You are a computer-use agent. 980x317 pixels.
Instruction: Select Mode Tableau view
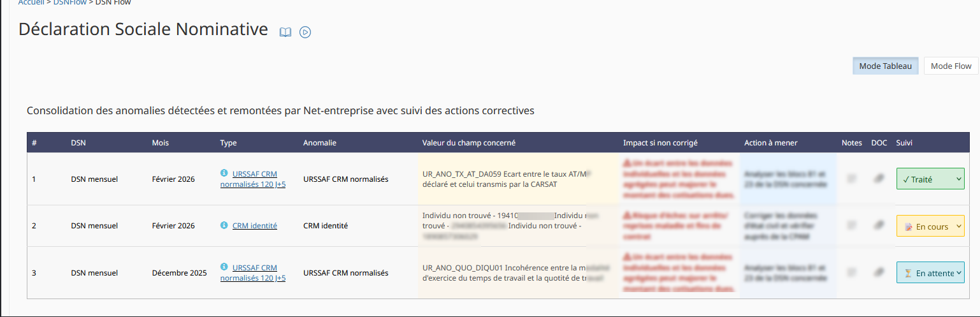(885, 66)
